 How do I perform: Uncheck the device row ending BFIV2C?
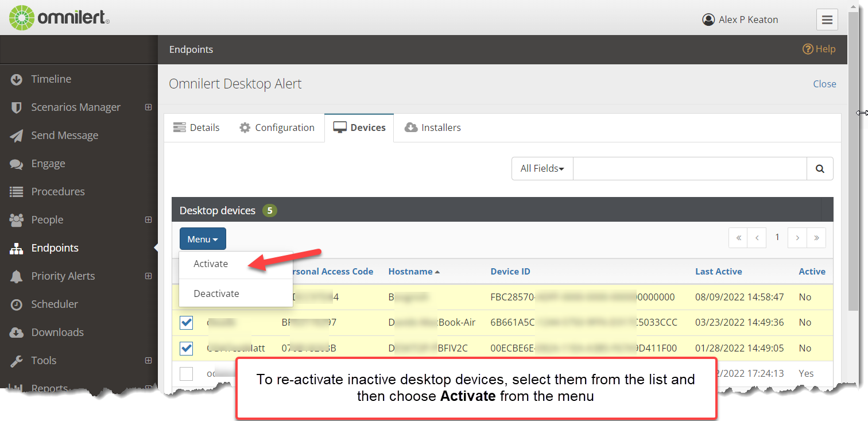[x=187, y=348]
